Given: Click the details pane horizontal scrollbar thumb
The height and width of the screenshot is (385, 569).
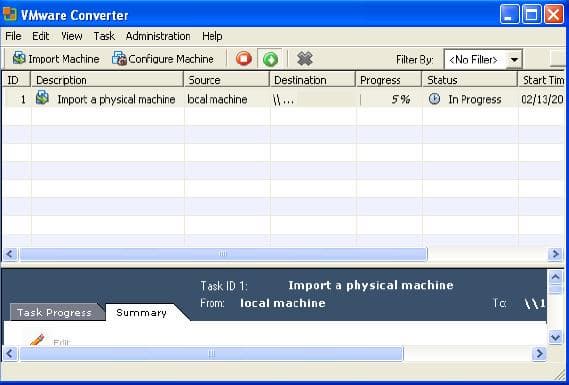Looking at the screenshot, I should 212,353.
